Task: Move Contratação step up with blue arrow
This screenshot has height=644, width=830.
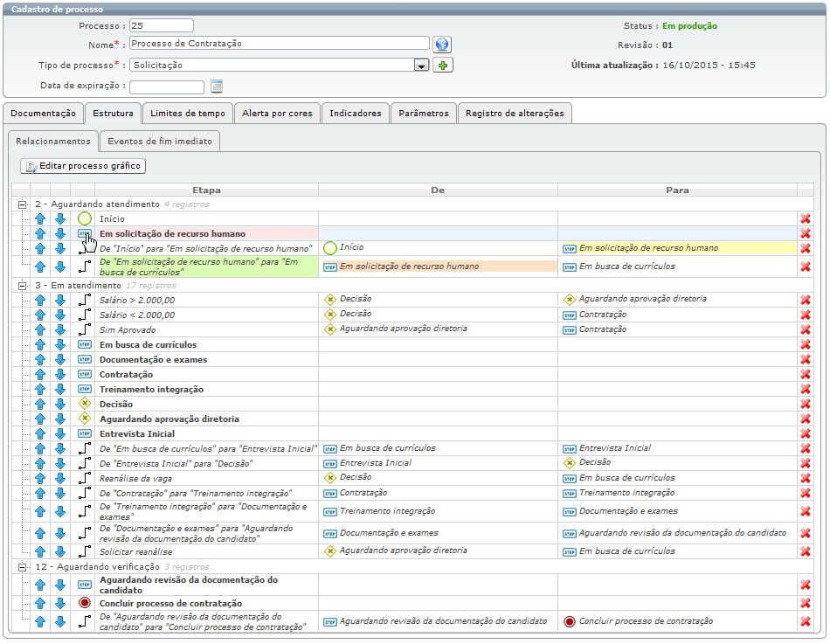Action: coord(40,375)
